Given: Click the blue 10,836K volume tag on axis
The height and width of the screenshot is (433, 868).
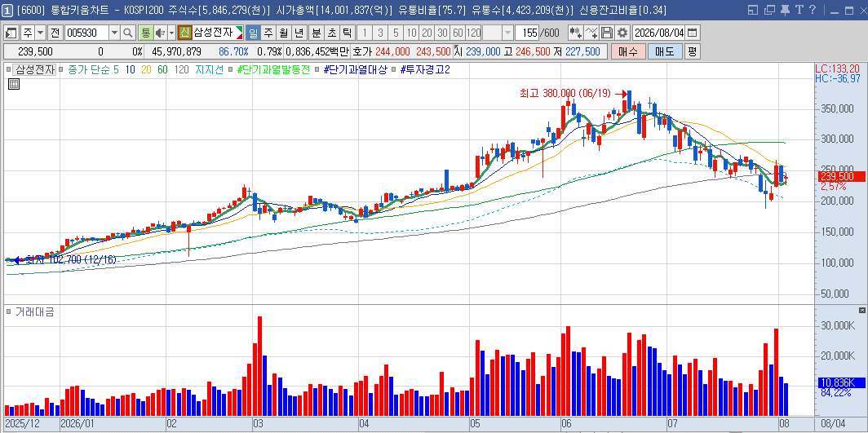Looking at the screenshot, I should tap(840, 382).
